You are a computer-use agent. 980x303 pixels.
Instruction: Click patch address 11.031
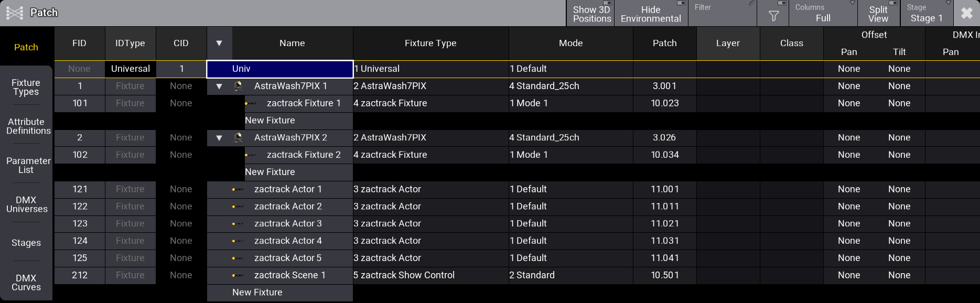(x=664, y=241)
